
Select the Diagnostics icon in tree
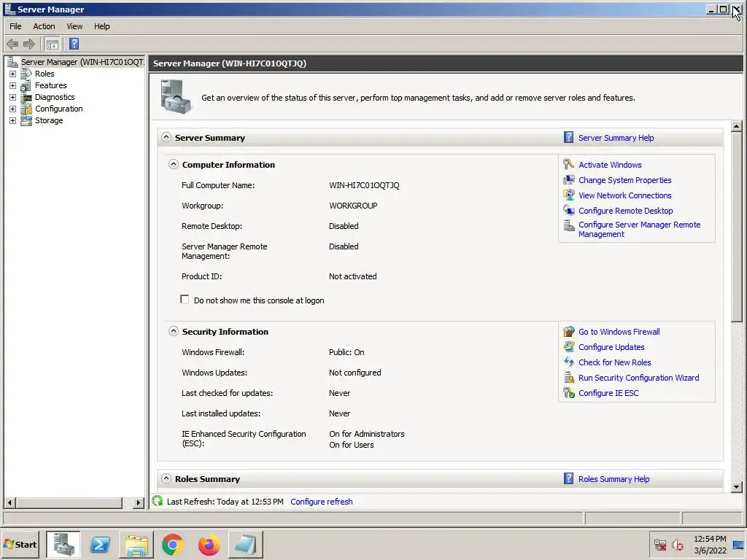point(26,97)
